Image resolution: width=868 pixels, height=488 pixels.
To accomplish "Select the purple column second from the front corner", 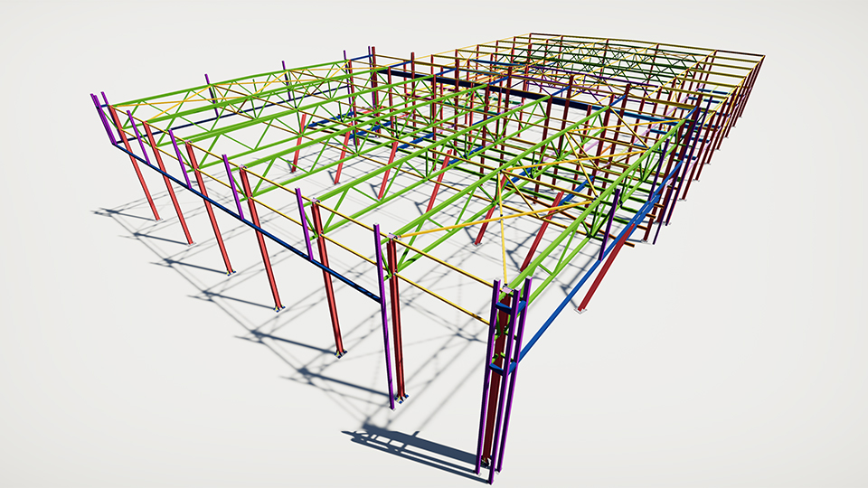I will coord(386,316).
